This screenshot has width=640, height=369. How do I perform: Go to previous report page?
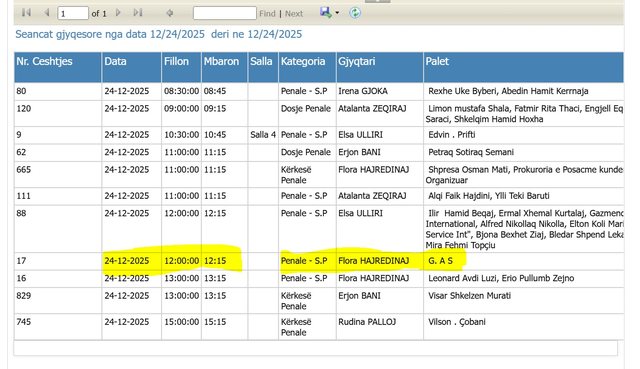(47, 13)
